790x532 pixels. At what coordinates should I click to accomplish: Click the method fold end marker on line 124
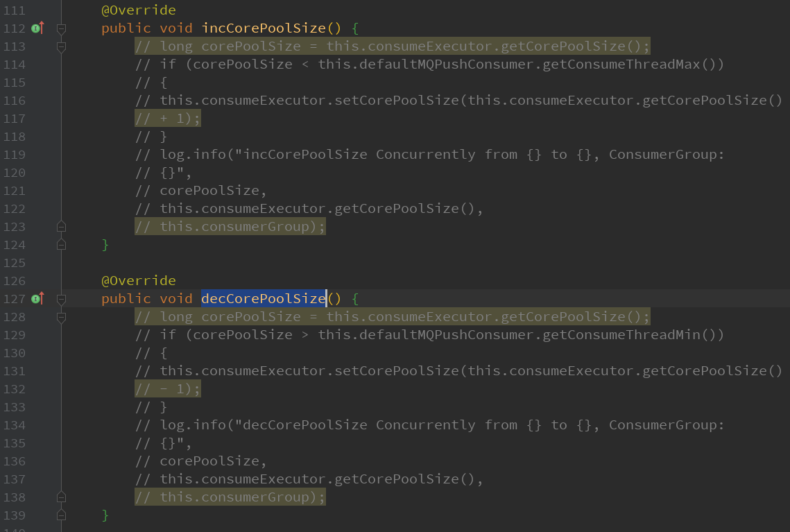pos(62,245)
